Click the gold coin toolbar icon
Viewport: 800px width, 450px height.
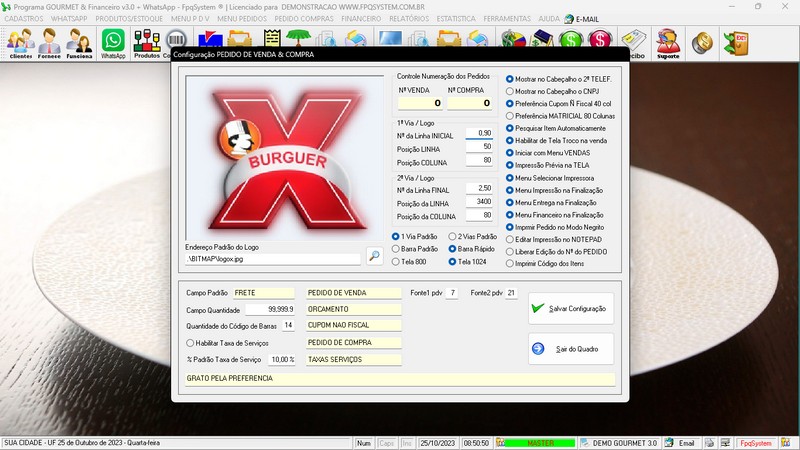(x=703, y=43)
